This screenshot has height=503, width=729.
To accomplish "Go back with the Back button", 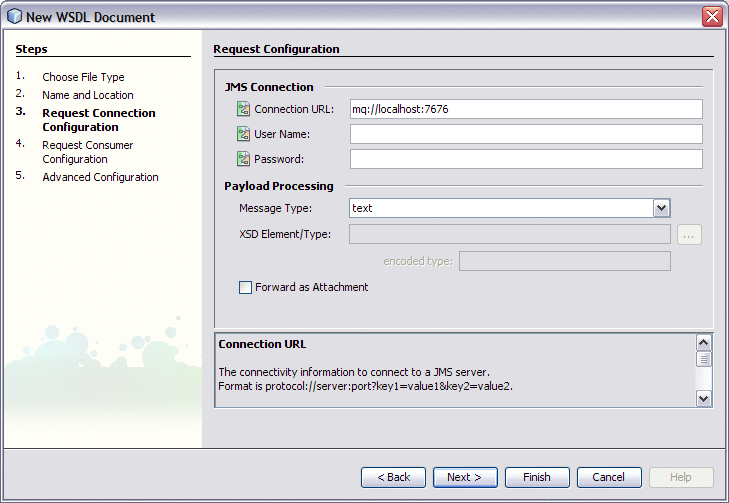I will pos(393,477).
